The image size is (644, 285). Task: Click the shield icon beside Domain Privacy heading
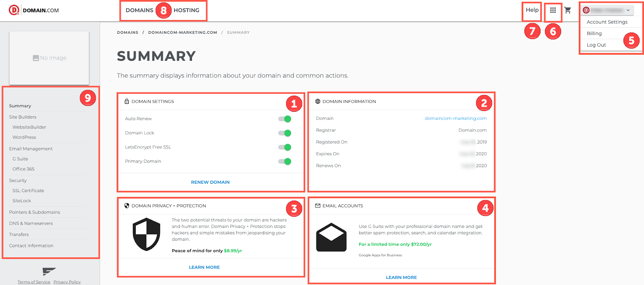[x=127, y=205]
